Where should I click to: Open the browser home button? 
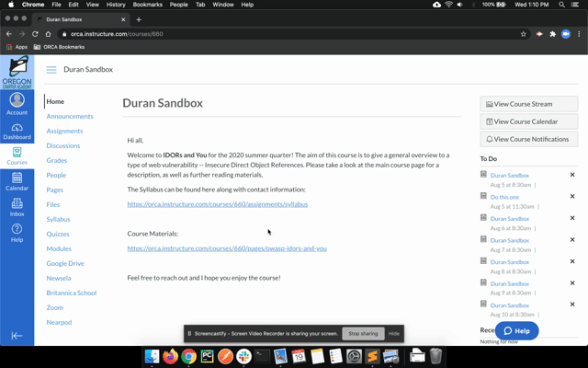click(x=48, y=34)
